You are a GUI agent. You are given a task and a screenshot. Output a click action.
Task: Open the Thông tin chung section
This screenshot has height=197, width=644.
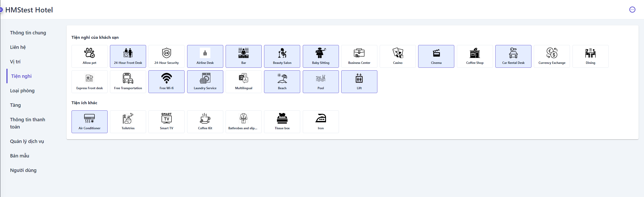tap(28, 33)
